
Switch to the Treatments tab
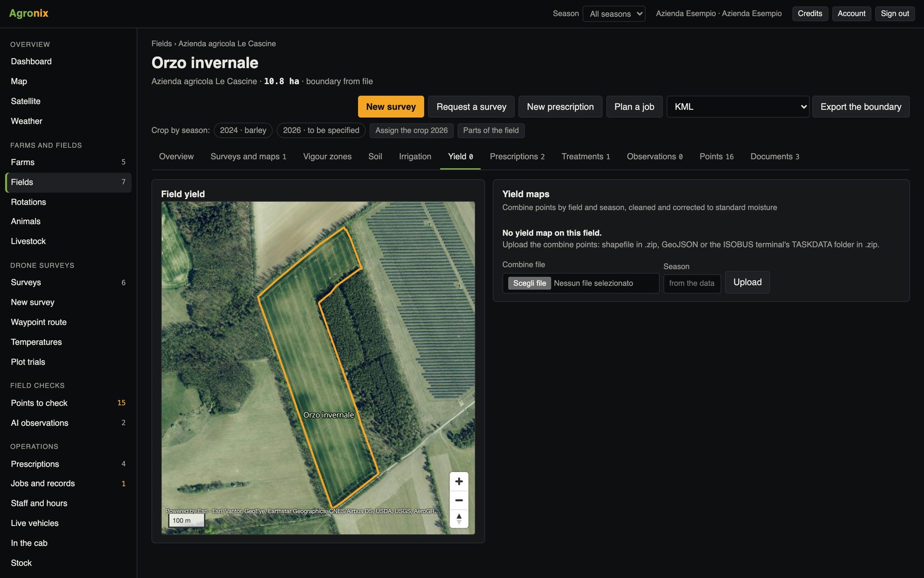[x=586, y=157]
